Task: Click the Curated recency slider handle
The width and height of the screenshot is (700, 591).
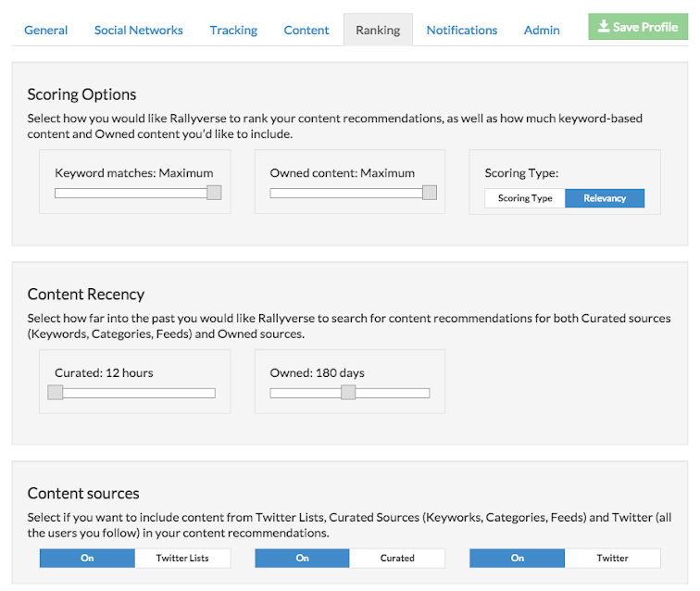Action: click(x=56, y=392)
